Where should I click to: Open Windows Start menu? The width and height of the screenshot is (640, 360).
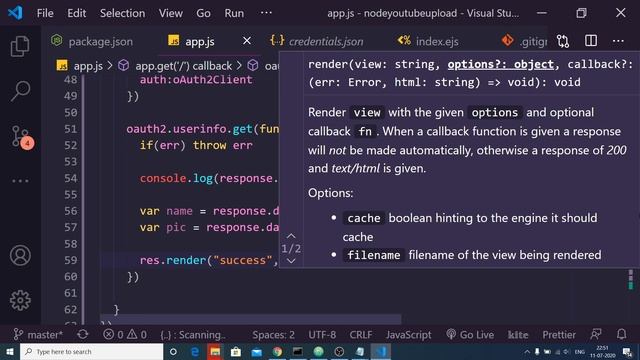pyautogui.click(x=10, y=351)
